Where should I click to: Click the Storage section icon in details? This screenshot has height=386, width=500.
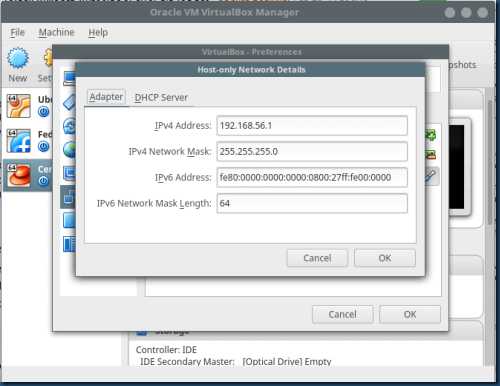tap(141, 332)
